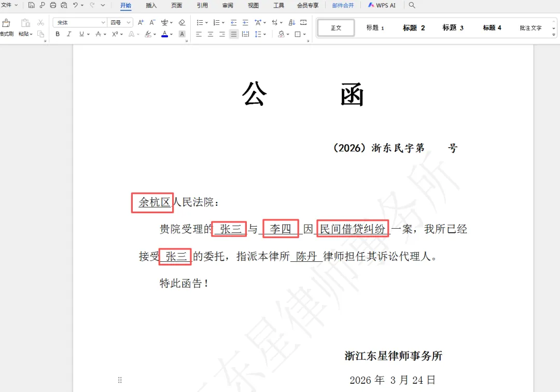Toggle Superscript X² formatting
This screenshot has height=392, width=560.
(115, 34)
